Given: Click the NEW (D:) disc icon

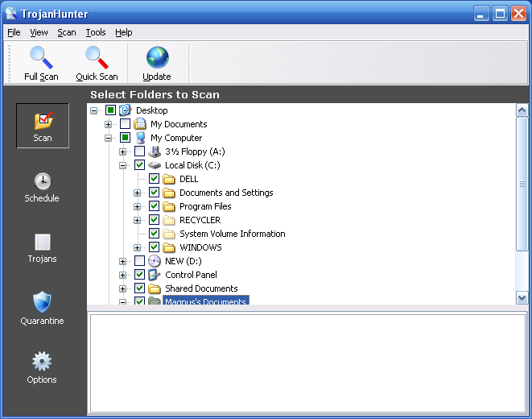Looking at the screenshot, I should [155, 261].
